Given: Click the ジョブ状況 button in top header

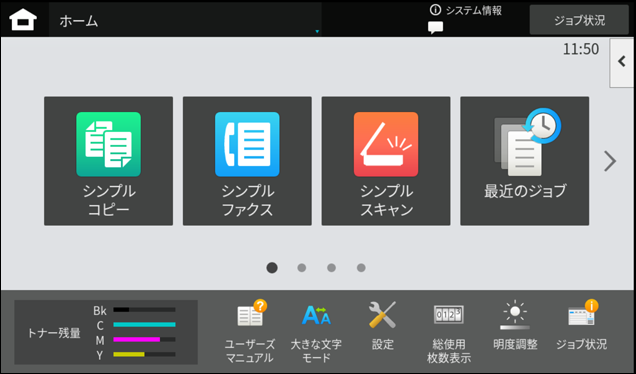Looking at the screenshot, I should point(579,20).
